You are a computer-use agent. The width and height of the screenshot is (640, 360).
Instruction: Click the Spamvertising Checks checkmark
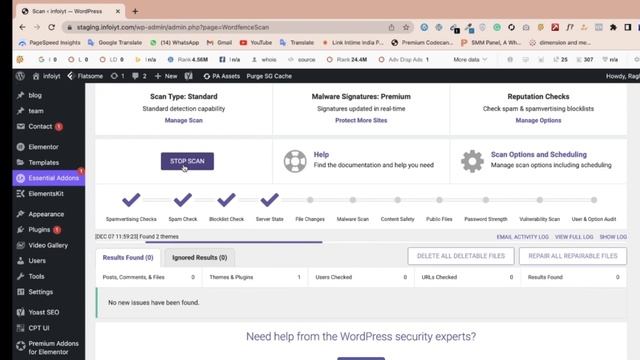point(131,200)
